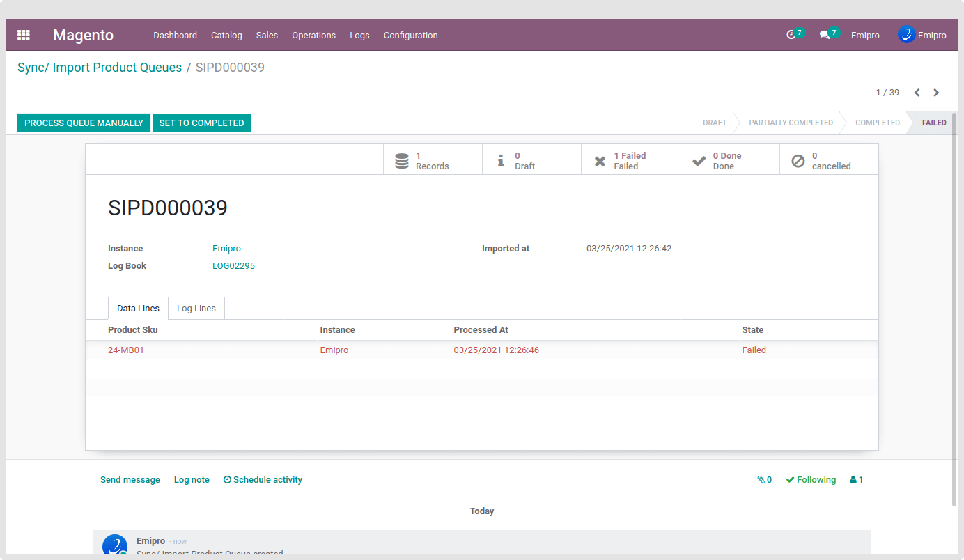Click the 0 cancelled stat button
Image resolution: width=964 pixels, height=560 pixels.
829,161
